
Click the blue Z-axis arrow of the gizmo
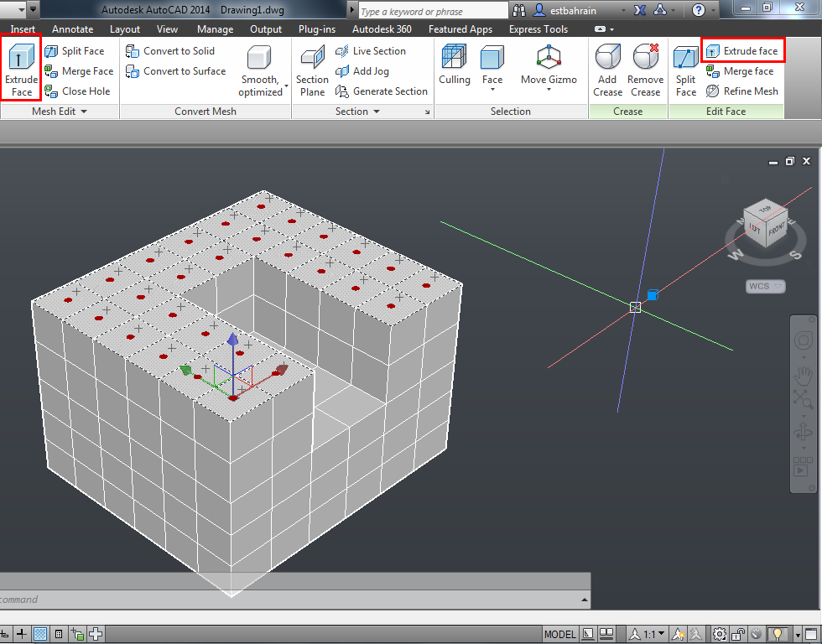pyautogui.click(x=233, y=339)
